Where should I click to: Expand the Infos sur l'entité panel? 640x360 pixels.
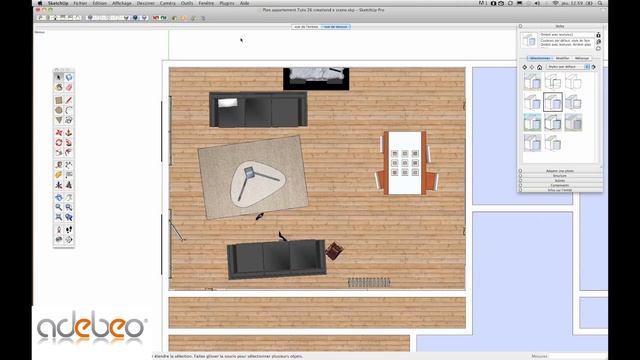pyautogui.click(x=560, y=190)
